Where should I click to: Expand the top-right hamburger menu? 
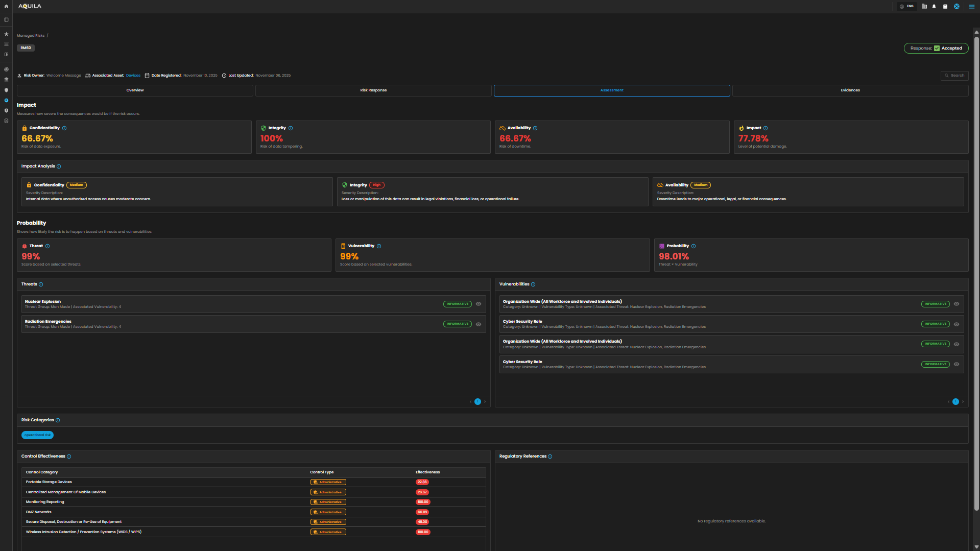[x=971, y=7]
